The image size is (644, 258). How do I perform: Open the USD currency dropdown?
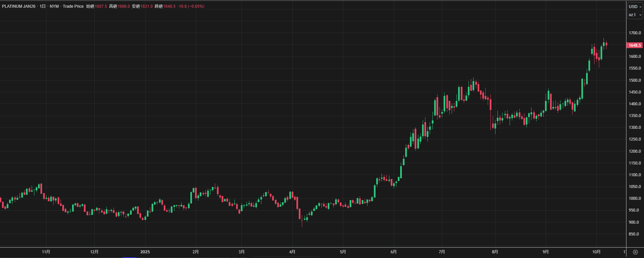coord(635,7)
